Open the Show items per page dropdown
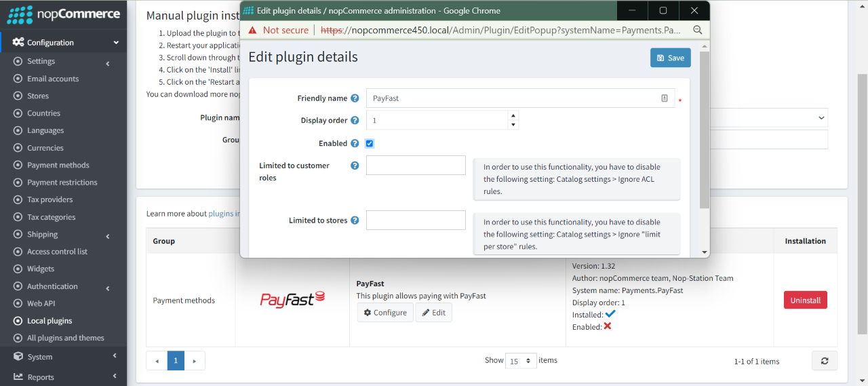The width and height of the screenshot is (868, 386). click(x=521, y=361)
